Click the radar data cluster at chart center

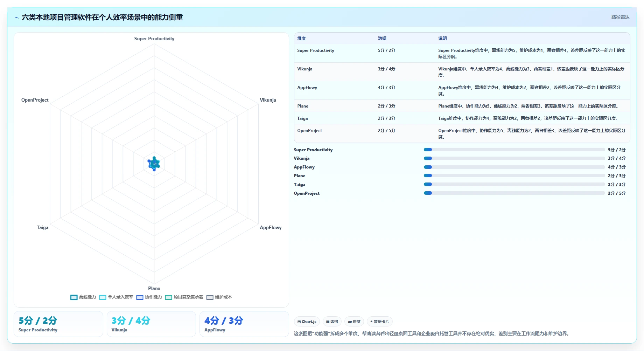[154, 164]
